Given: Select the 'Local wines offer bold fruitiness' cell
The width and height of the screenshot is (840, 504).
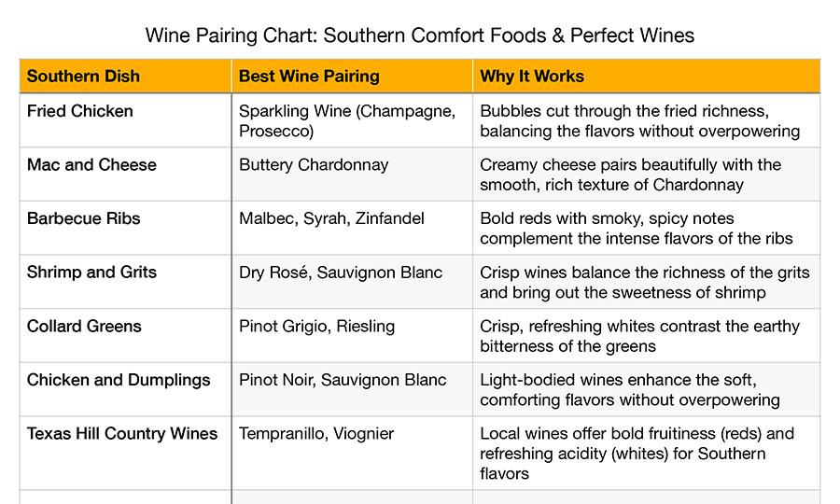Looking at the screenshot, I should [646, 453].
